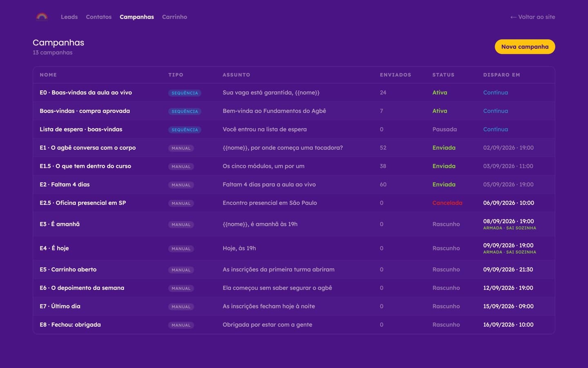588x368 pixels.
Task: Click sent count 52 in E1 row
Action: coord(383,148)
